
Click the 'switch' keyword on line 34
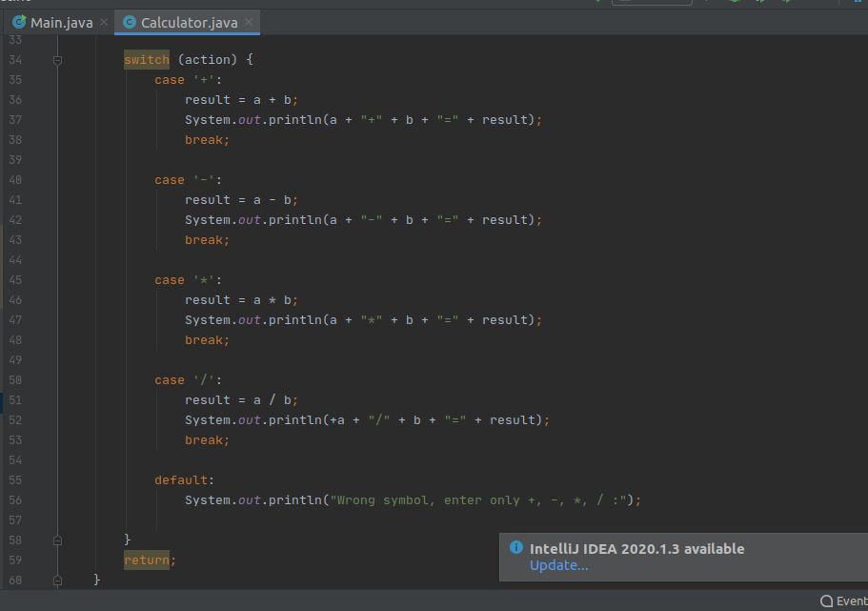tap(146, 60)
